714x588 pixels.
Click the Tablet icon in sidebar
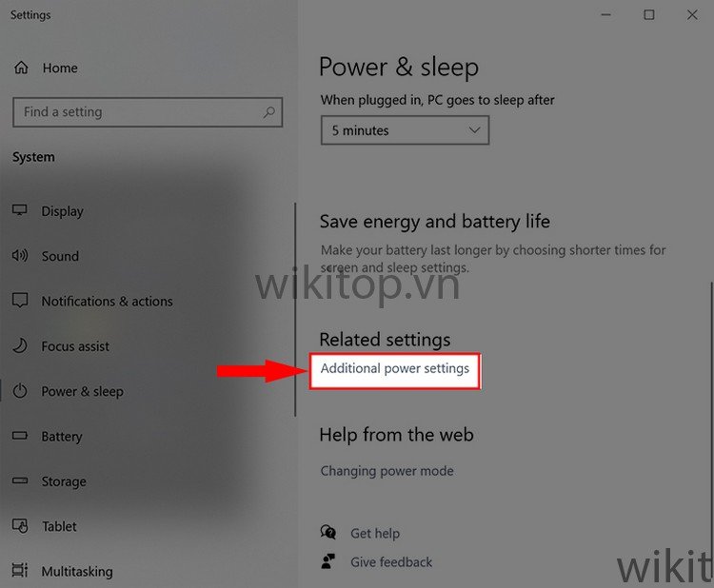tap(20, 525)
